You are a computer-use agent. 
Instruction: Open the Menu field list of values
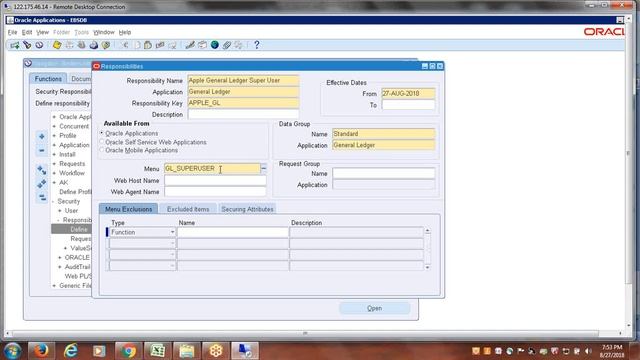264,168
